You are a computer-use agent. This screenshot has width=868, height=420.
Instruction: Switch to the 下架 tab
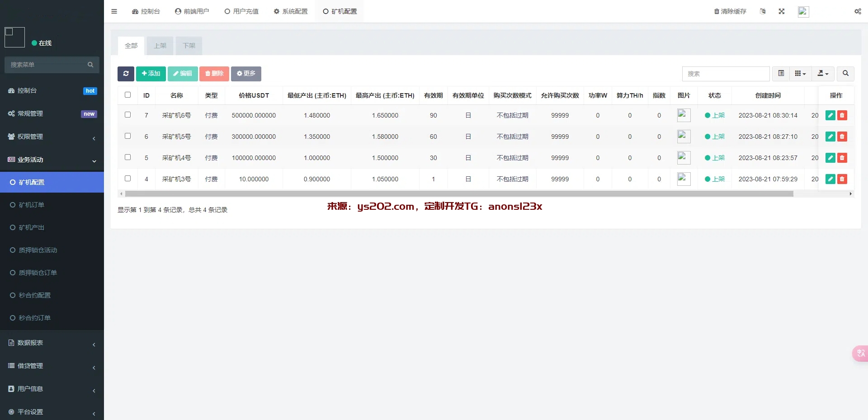[189, 46]
